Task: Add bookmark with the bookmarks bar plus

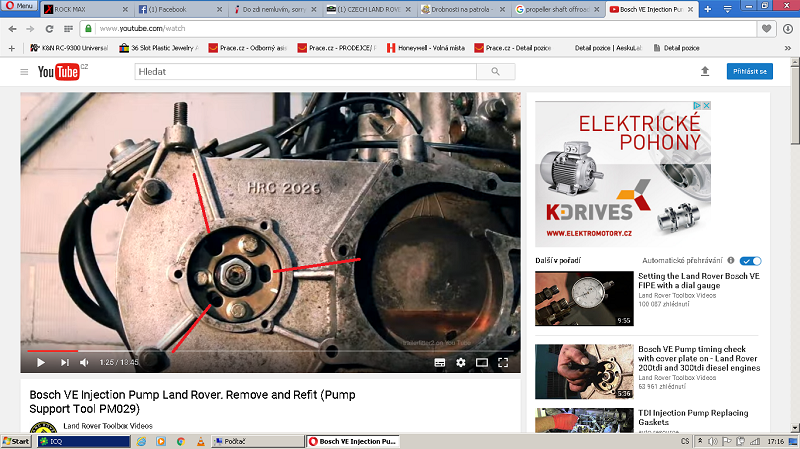Action: pyautogui.click(x=11, y=48)
